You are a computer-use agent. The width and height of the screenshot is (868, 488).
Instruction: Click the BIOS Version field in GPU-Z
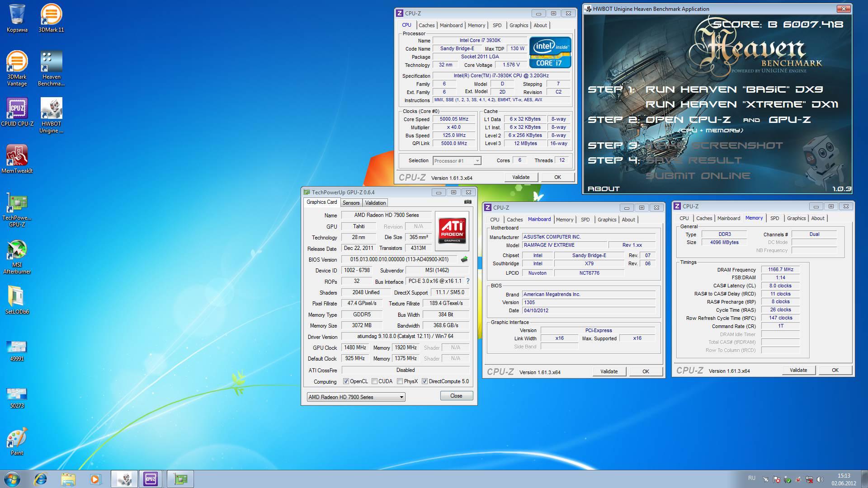tap(400, 259)
